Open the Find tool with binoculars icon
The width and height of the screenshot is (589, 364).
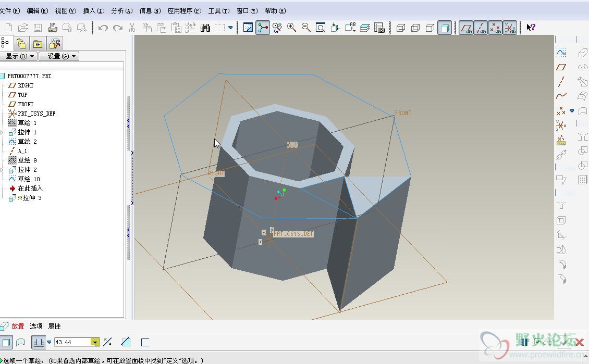205,28
